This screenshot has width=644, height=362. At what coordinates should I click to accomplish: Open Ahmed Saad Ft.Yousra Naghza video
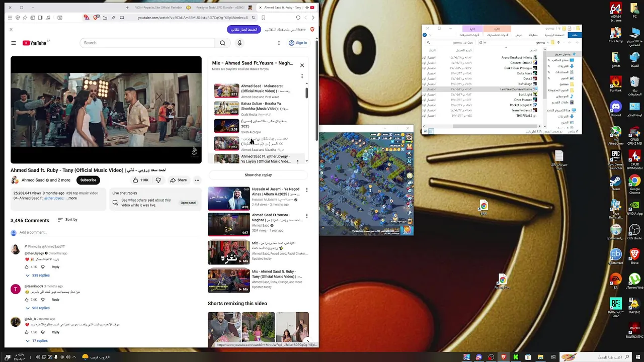pyautogui.click(x=255, y=224)
